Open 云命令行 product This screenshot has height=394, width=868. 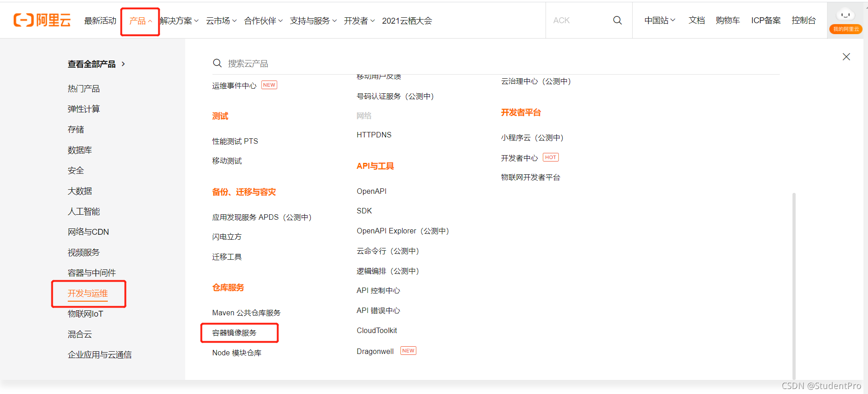388,251
